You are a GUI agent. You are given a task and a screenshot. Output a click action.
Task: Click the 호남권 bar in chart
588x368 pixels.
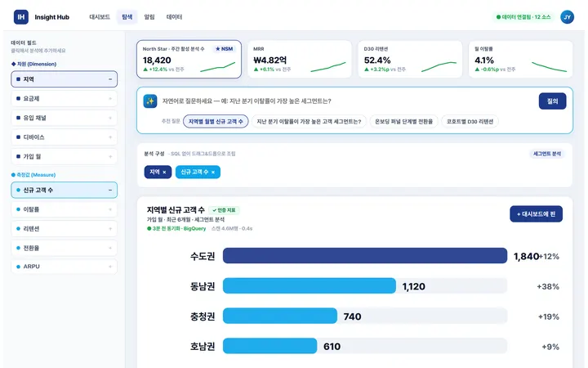coord(270,346)
